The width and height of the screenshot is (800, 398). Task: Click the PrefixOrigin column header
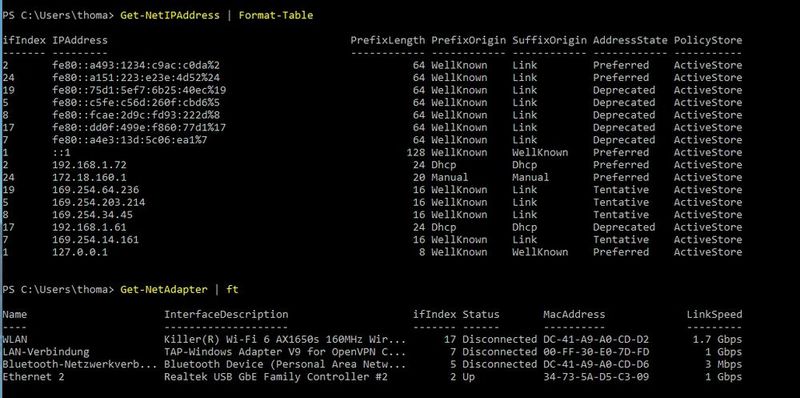click(x=468, y=40)
